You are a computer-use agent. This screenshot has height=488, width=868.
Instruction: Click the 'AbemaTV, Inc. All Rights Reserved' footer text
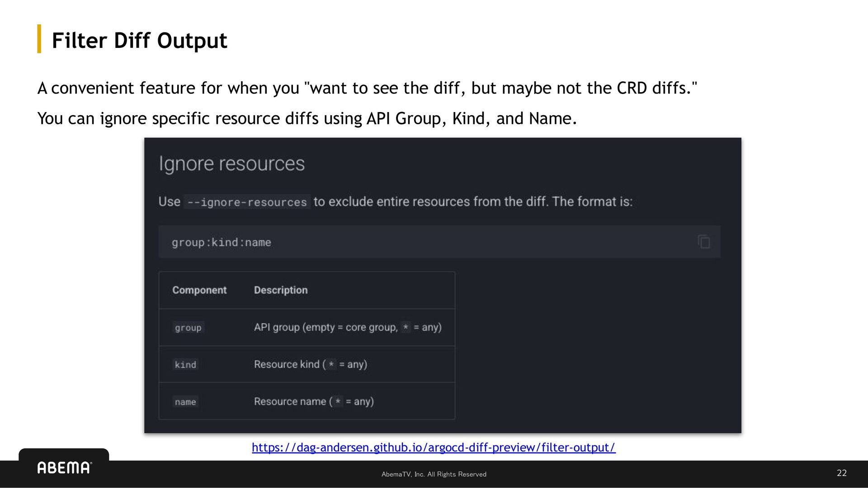(434, 474)
